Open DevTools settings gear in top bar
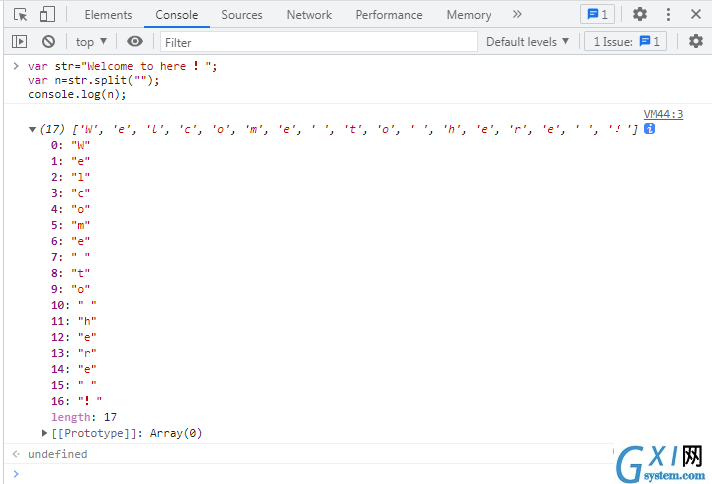The image size is (712, 484). point(640,15)
